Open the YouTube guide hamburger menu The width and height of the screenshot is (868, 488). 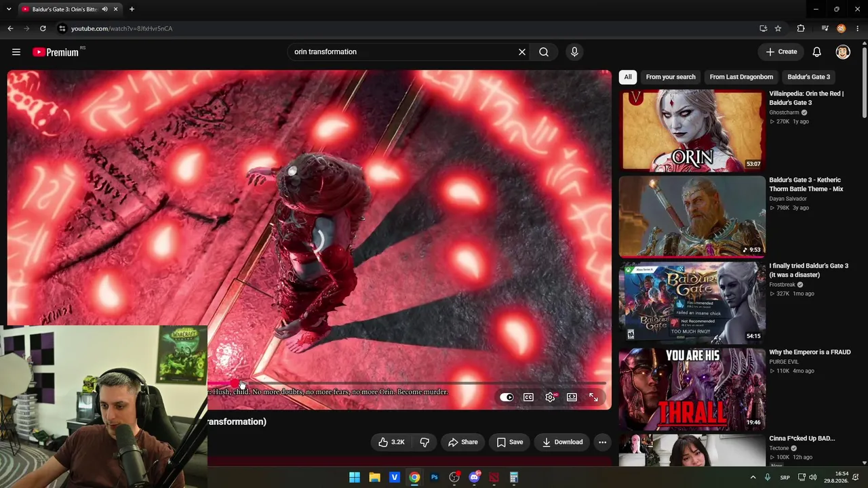tap(16, 52)
